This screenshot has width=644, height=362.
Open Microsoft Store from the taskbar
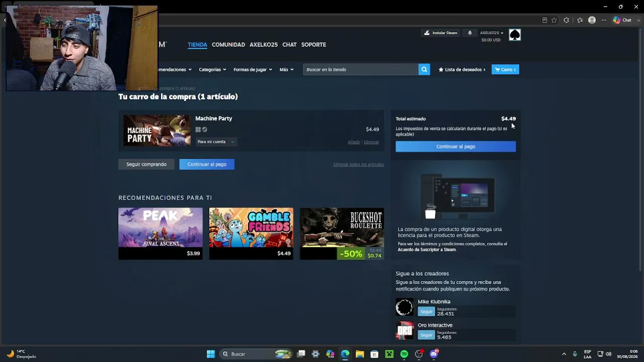click(374, 354)
